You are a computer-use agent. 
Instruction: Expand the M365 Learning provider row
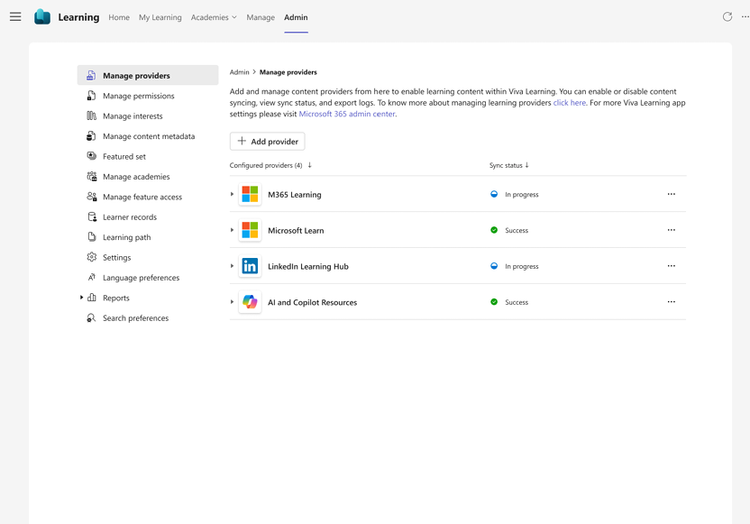pos(232,194)
